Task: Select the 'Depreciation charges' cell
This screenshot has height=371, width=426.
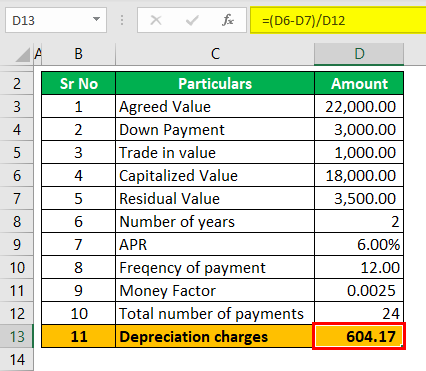Action: pyautogui.click(x=215, y=337)
